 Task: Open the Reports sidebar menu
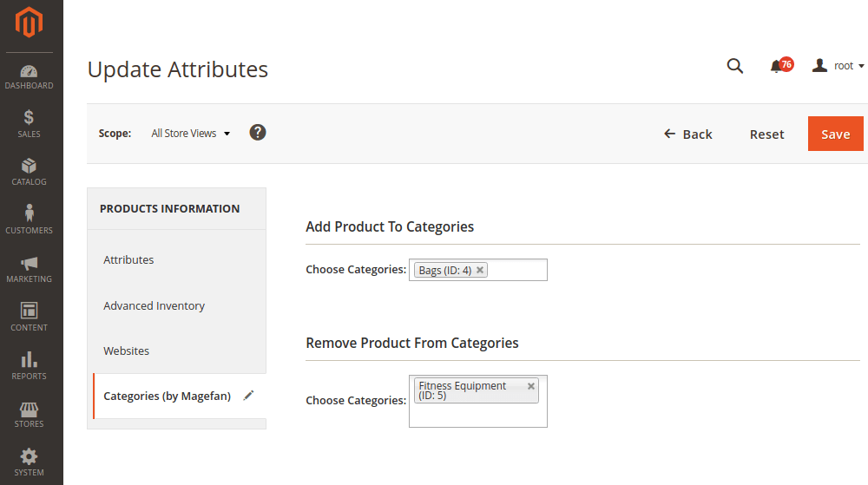pyautogui.click(x=29, y=365)
